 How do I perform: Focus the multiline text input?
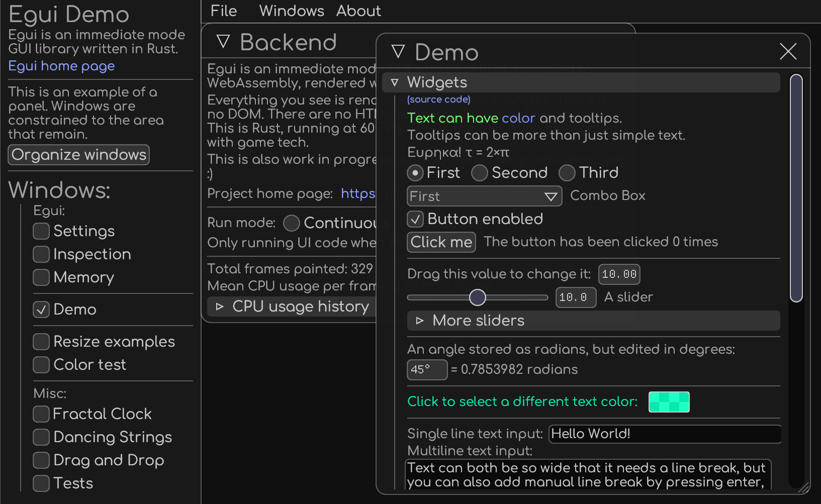(588, 474)
